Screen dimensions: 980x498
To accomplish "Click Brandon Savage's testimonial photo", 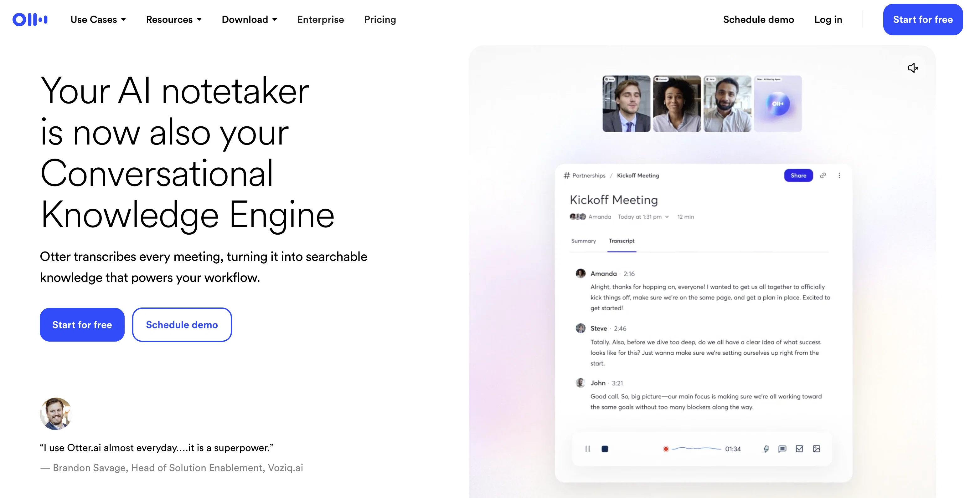I will [x=56, y=414].
